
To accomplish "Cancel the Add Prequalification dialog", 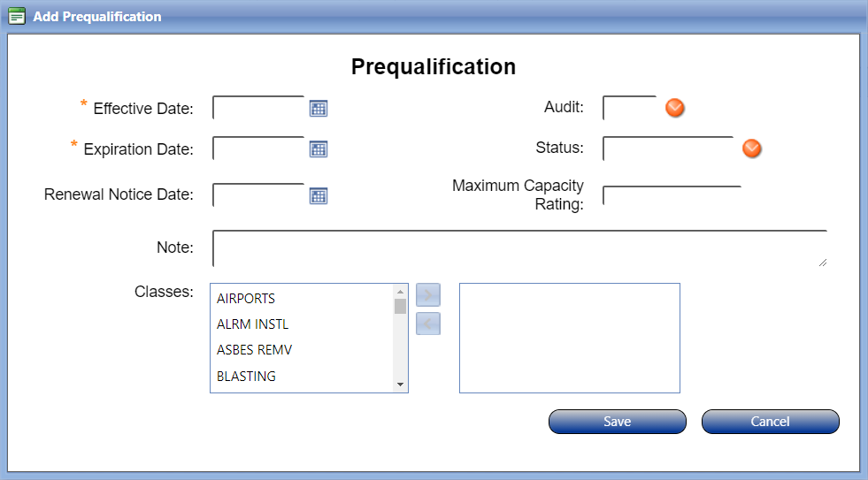I will (x=770, y=422).
